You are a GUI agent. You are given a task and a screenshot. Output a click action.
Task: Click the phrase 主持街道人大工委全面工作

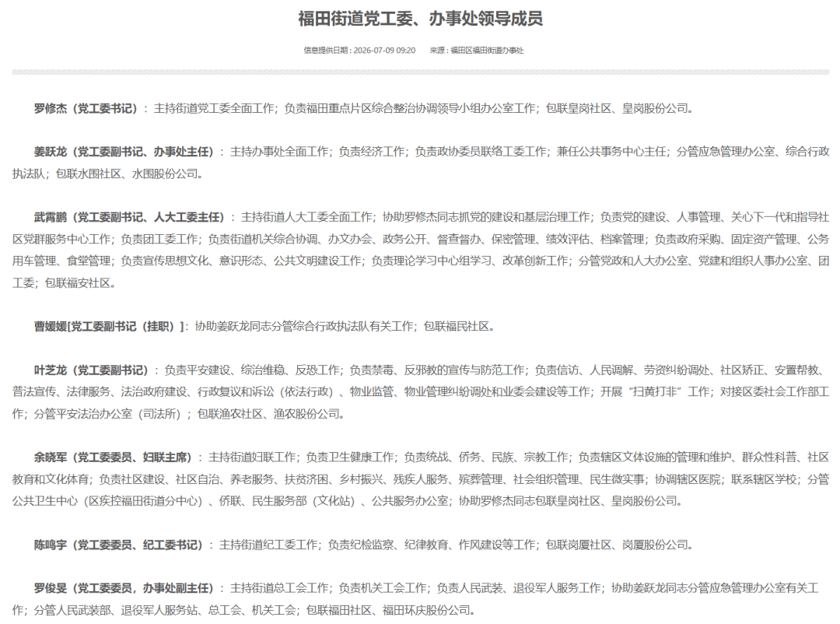306,217
